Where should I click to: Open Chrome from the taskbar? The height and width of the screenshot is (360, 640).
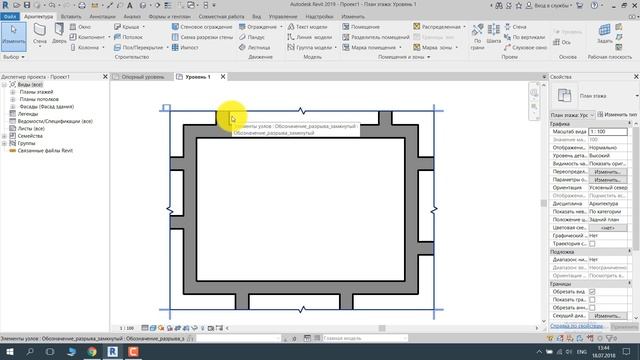click(x=92, y=351)
